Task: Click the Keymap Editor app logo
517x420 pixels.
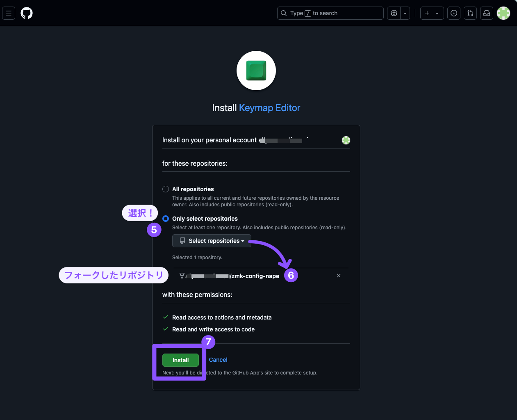Action: coord(256,71)
